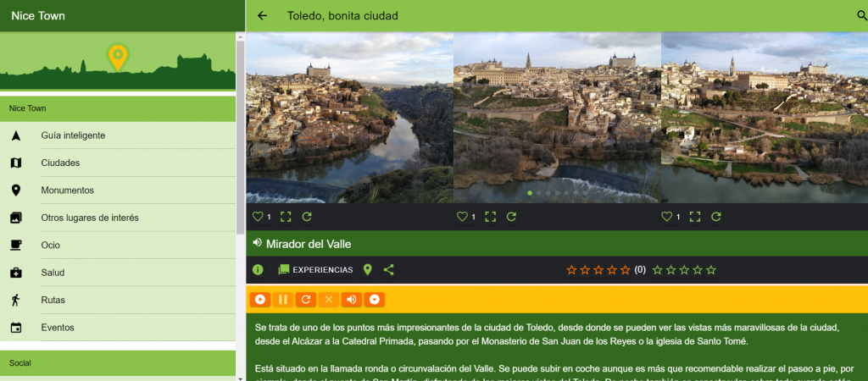Rotate the middle photo with refresh icon

(x=512, y=217)
